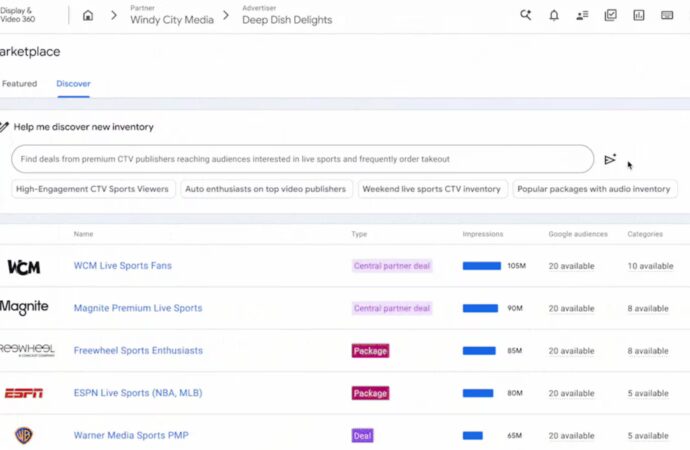This screenshot has height=450, width=690.
Task: Click 10 available categories in WCM row
Action: (650, 266)
